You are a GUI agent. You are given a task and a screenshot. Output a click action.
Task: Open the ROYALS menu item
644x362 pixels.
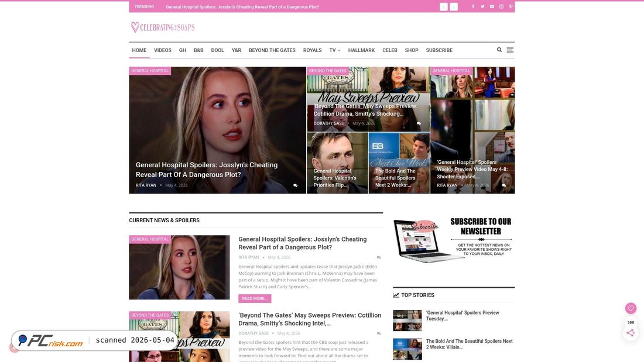(x=313, y=50)
